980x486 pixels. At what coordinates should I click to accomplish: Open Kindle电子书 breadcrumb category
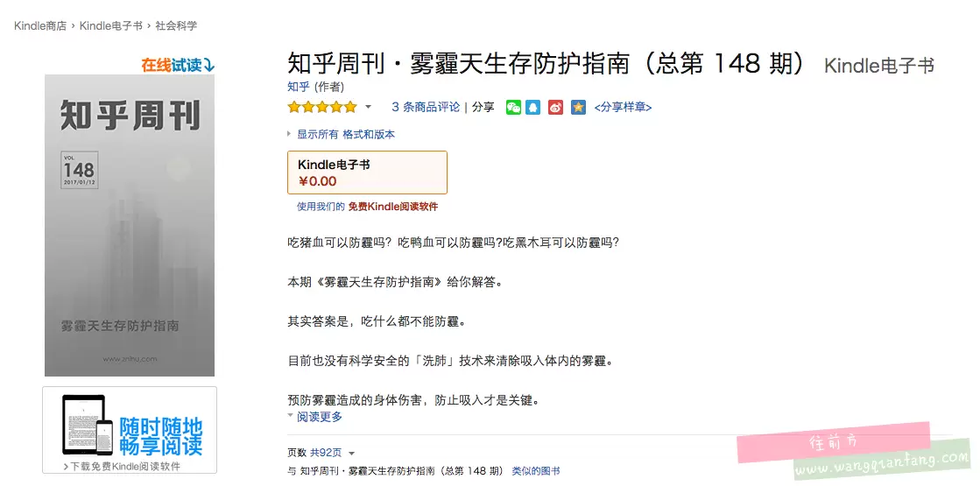(110, 26)
